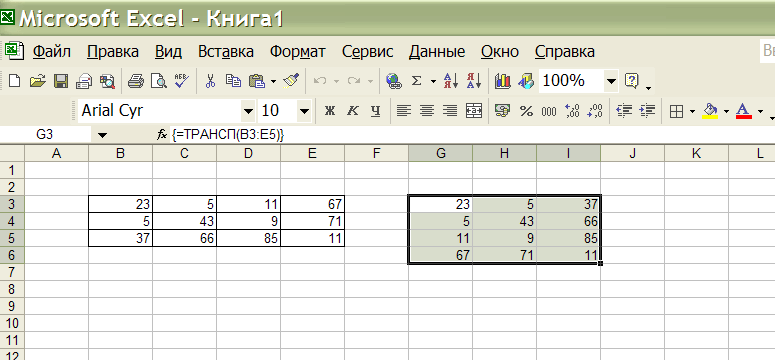Apply thousands separator 000 format
This screenshot has width=775, height=360.
(549, 111)
